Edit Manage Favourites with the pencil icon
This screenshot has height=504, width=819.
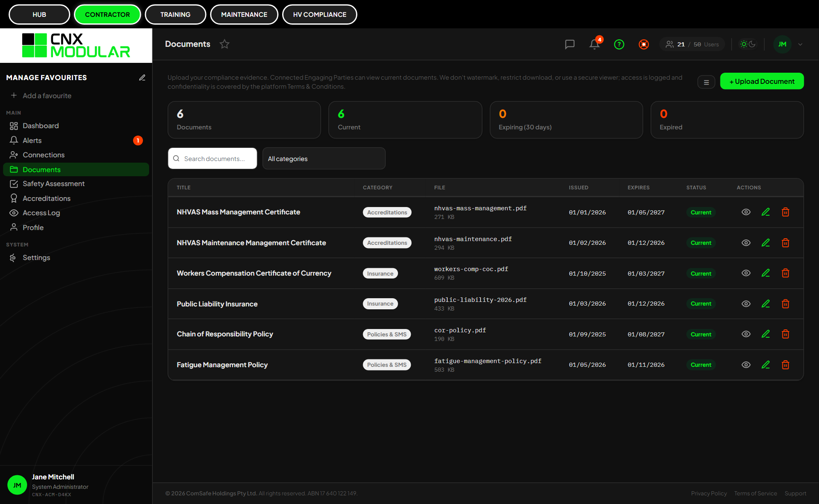point(142,78)
